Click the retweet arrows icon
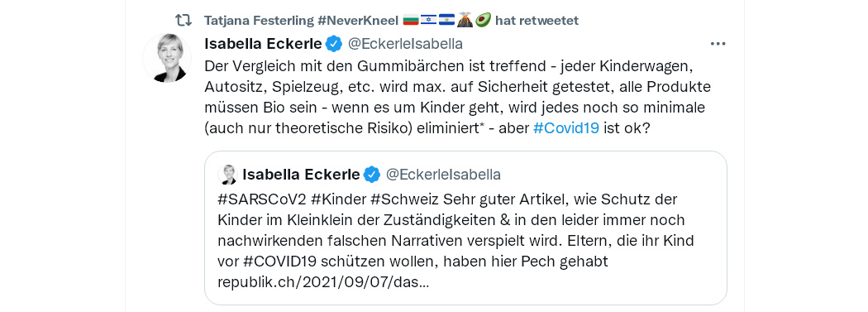 point(184,21)
